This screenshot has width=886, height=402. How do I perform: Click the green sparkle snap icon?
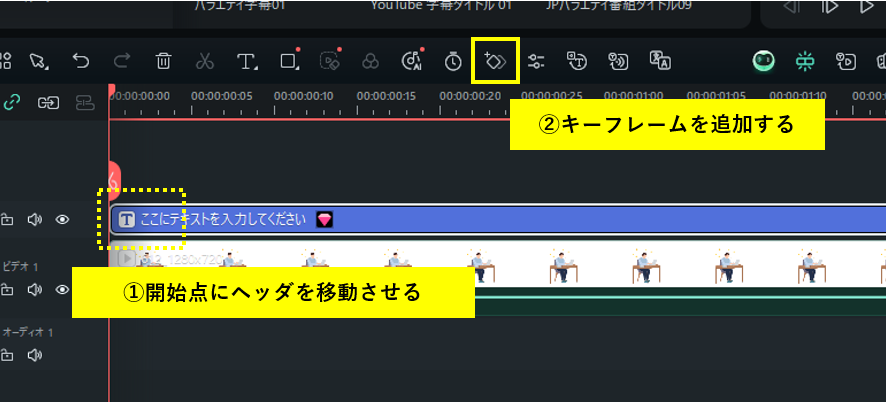pos(805,61)
